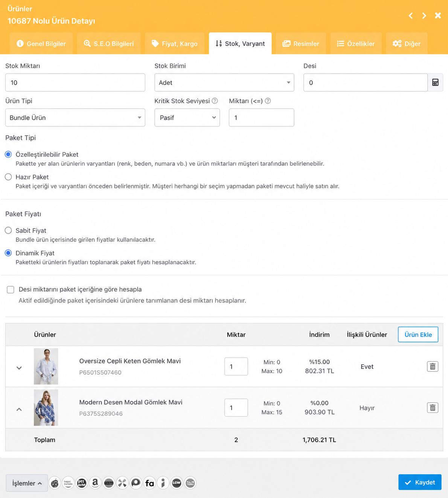Click the Ürün Ekle button
The width and height of the screenshot is (448, 498).
pos(418,335)
